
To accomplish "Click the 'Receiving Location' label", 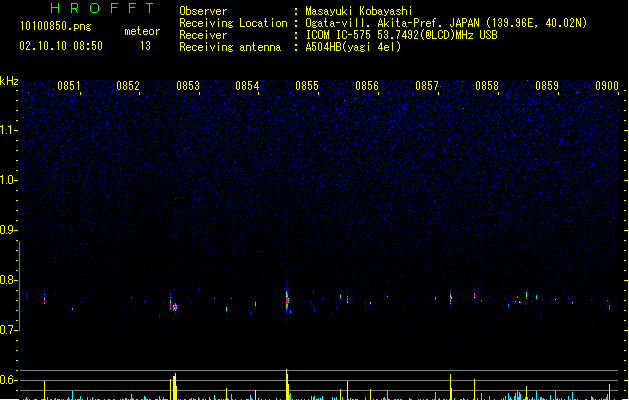I will tap(233, 23).
